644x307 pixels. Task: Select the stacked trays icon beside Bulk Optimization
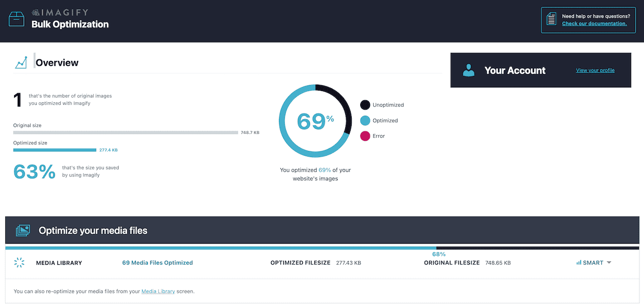[17, 19]
